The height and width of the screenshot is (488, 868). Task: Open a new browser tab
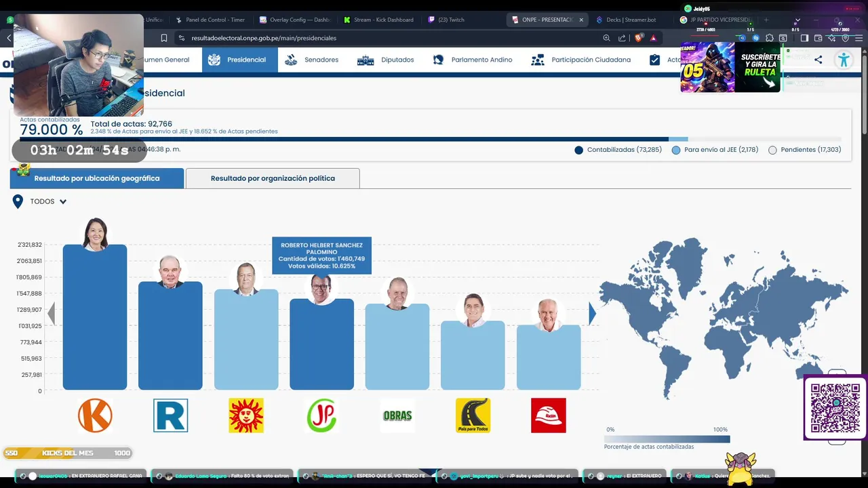[x=766, y=20]
